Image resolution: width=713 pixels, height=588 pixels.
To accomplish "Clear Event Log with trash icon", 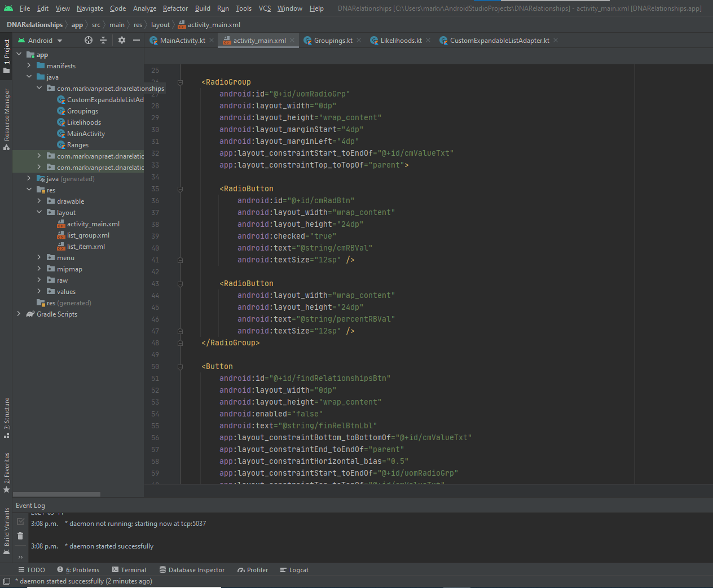I will pos(20,536).
